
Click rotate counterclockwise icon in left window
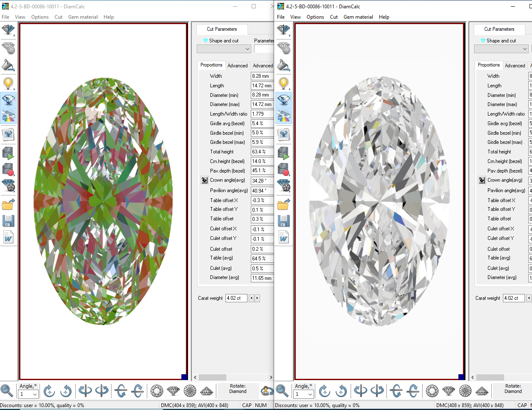(x=66, y=391)
